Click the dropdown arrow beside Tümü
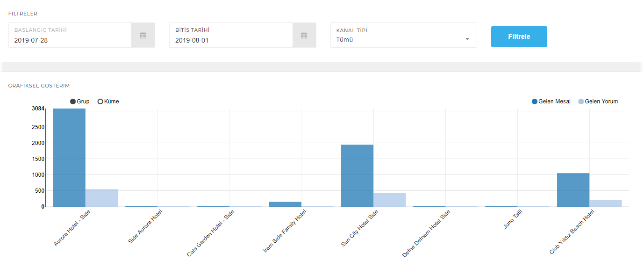The image size is (644, 261). (467, 39)
